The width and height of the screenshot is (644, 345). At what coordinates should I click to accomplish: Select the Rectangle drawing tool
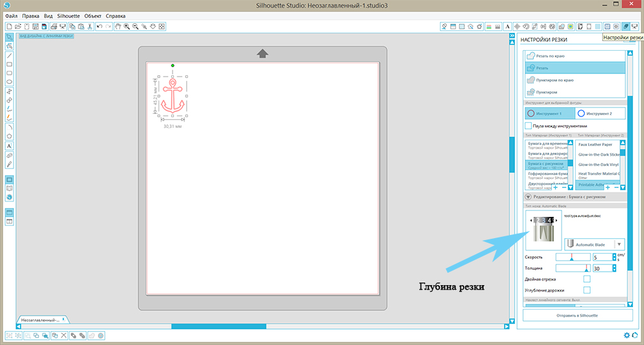[x=10, y=64]
